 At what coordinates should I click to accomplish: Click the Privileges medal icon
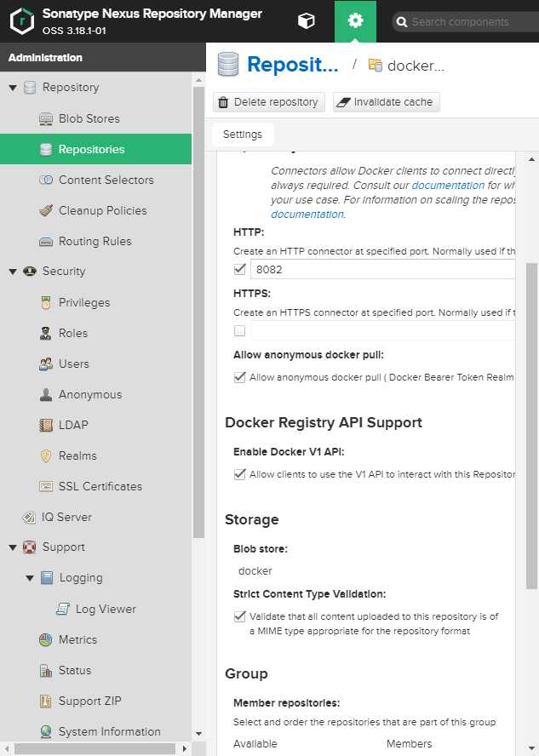pyautogui.click(x=46, y=303)
